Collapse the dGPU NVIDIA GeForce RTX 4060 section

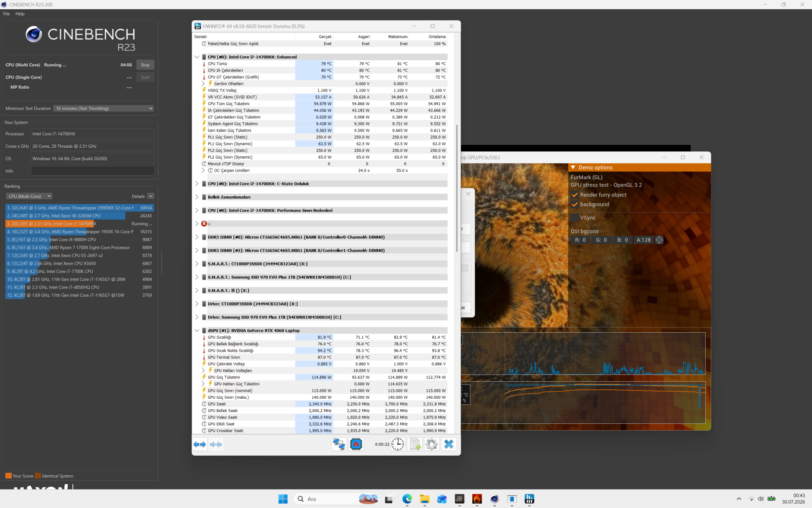coord(197,331)
